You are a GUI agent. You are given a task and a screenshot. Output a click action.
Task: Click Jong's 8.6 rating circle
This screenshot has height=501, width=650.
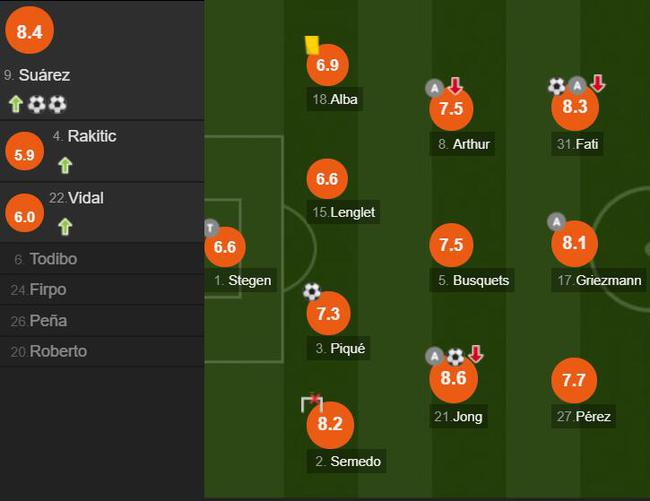(452, 379)
